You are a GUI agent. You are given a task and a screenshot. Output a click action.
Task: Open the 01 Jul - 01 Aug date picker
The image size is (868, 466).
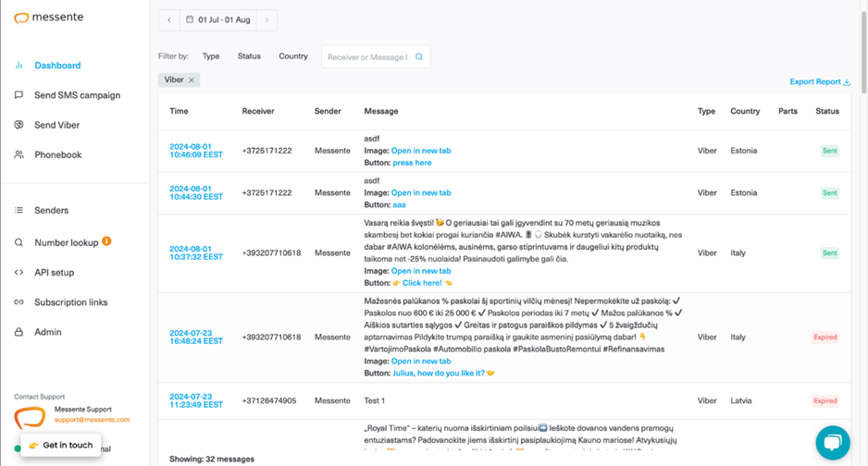(218, 20)
